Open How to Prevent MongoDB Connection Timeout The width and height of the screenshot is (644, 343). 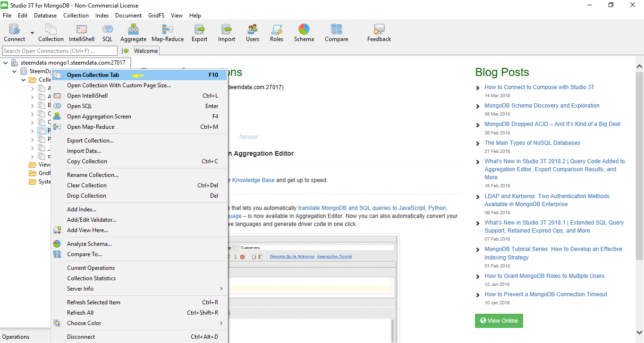tap(546, 294)
